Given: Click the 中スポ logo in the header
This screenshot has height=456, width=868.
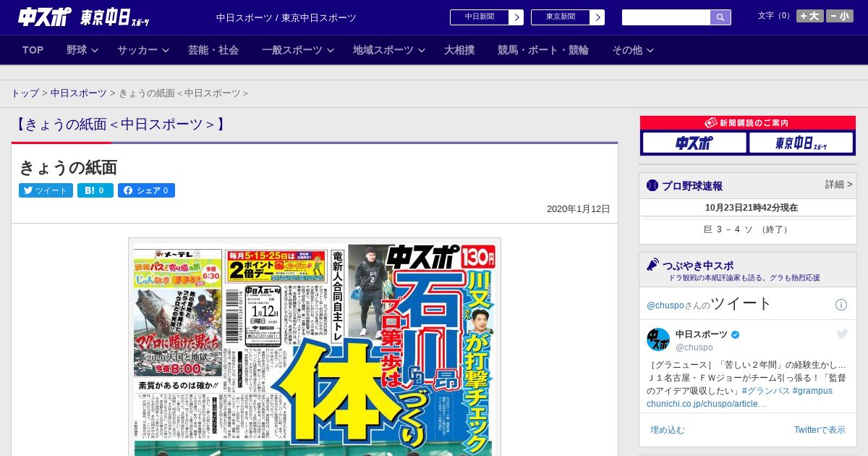Looking at the screenshot, I should (45, 17).
